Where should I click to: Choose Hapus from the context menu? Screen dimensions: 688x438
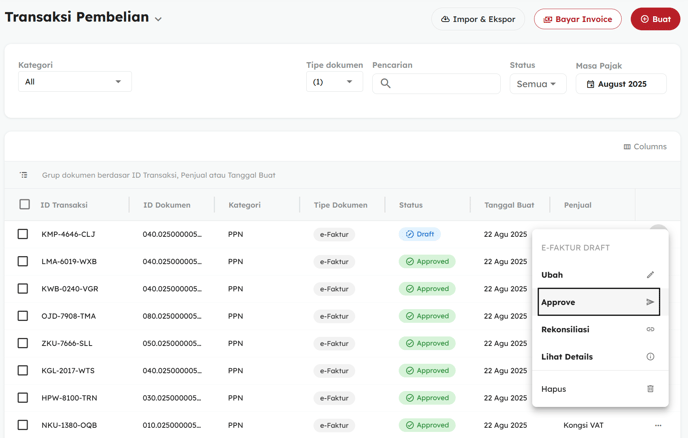(599, 389)
